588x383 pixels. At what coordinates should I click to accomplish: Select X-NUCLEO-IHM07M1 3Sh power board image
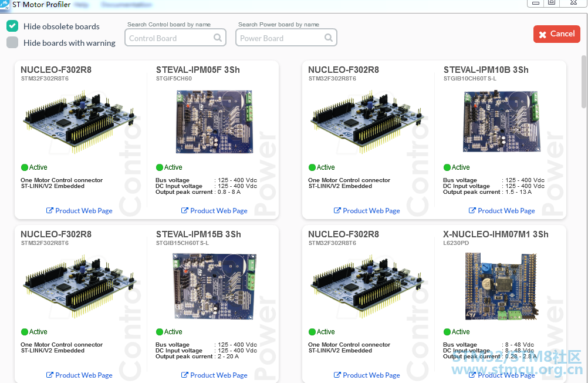click(502, 286)
